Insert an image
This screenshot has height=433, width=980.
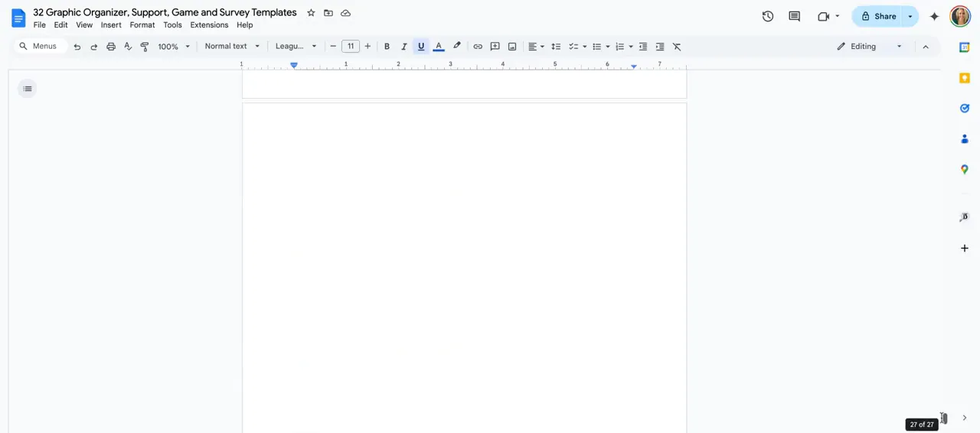512,47
